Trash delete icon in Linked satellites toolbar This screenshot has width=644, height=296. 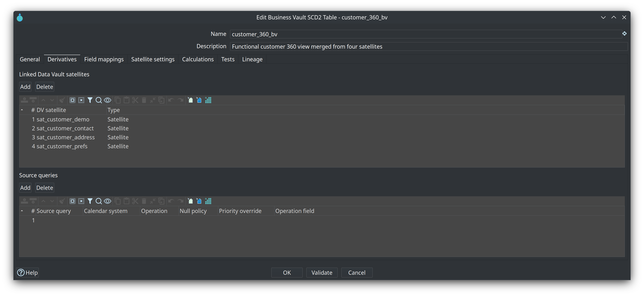tap(144, 100)
